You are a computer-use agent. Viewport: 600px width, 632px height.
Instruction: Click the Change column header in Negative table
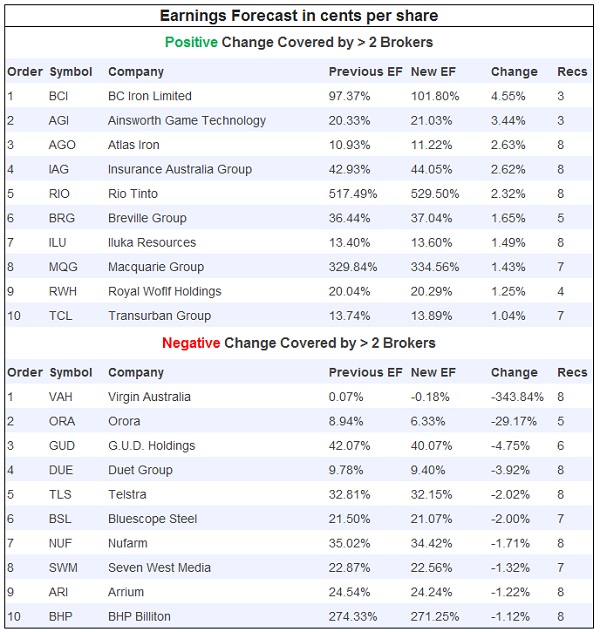click(514, 373)
